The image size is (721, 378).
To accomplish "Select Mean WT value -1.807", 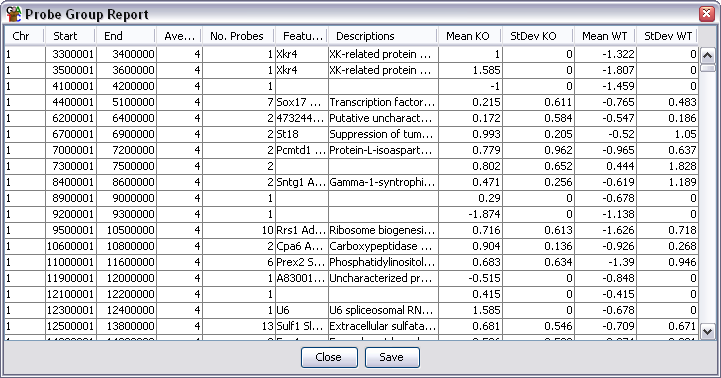I will click(x=606, y=70).
